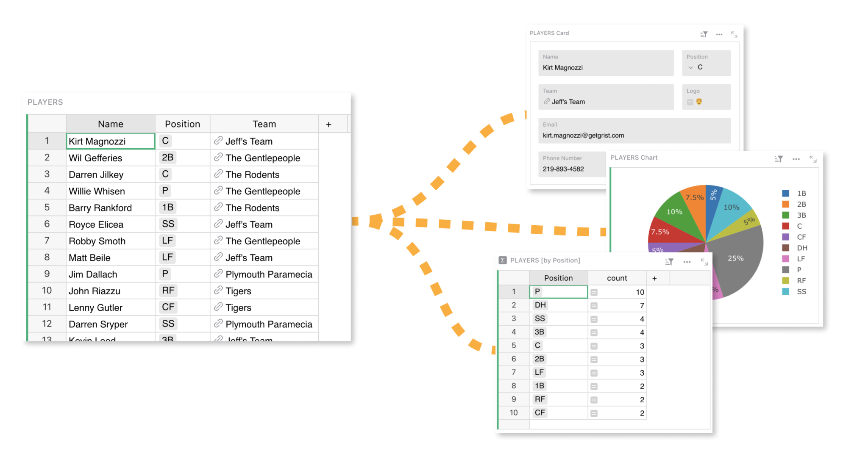Open sort and filter options on PLAYERS Chart
The width and height of the screenshot is (868, 454).
click(x=779, y=159)
